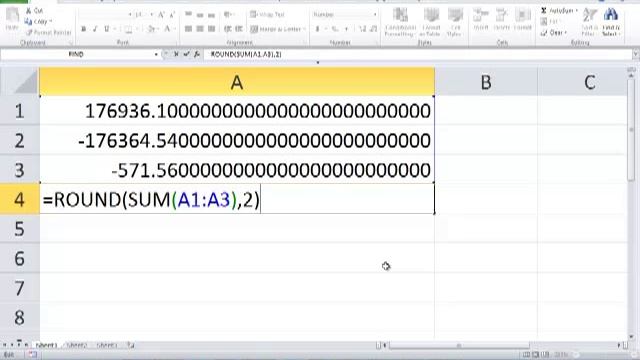Click the Select All corner button

(20, 82)
